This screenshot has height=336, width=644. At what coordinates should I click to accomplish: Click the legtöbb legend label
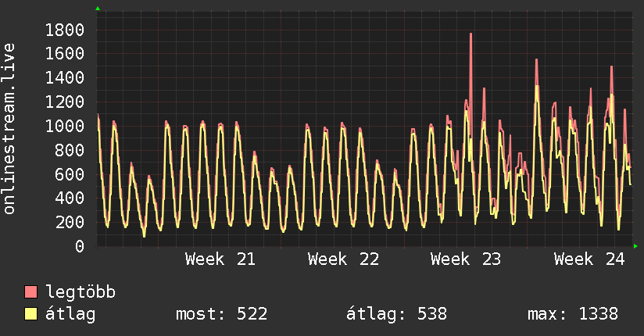tap(80, 292)
